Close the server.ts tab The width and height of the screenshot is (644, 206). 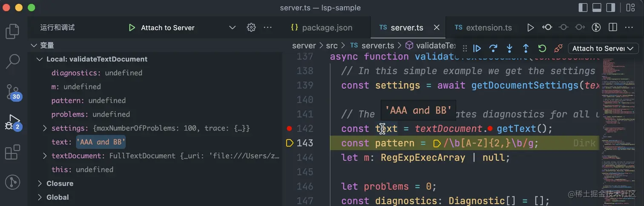[437, 28]
